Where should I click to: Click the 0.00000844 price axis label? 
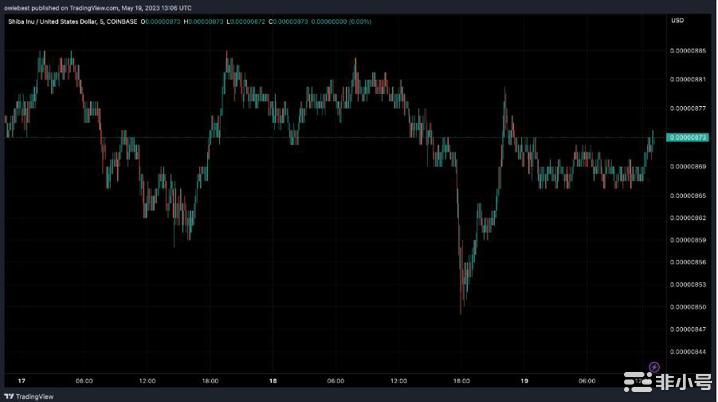tap(687, 352)
